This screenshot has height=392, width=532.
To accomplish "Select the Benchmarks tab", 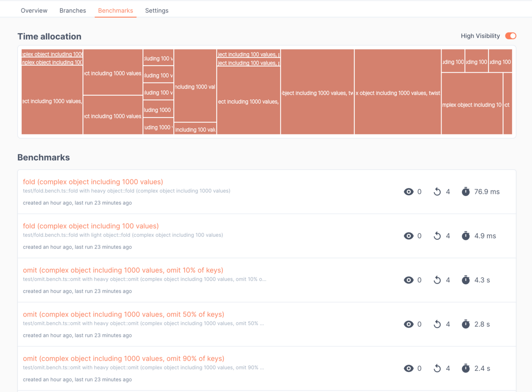I will pyautogui.click(x=115, y=11).
